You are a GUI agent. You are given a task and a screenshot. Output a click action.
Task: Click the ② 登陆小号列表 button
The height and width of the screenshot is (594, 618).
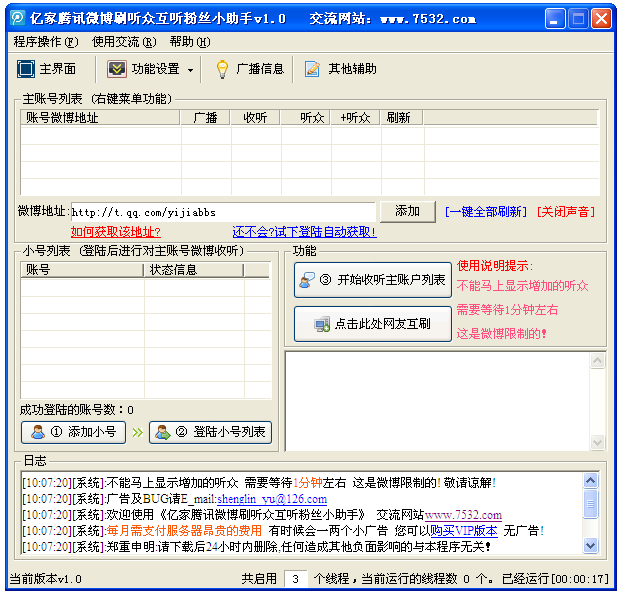click(210, 432)
